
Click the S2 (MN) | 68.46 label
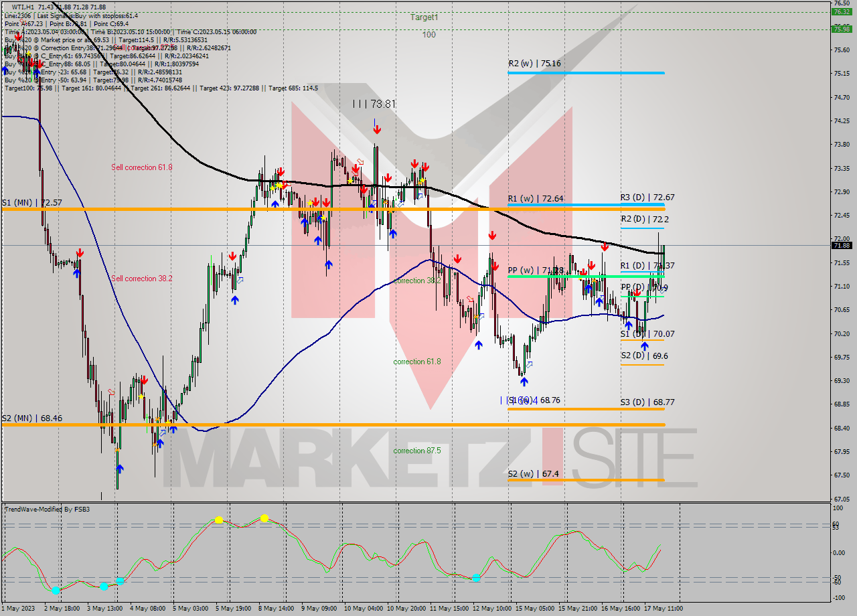tap(31, 418)
